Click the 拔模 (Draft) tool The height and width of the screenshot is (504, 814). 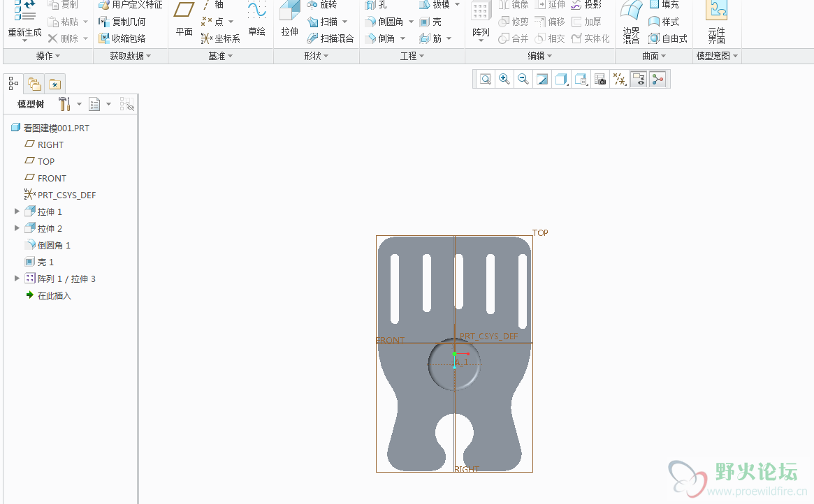(x=435, y=5)
